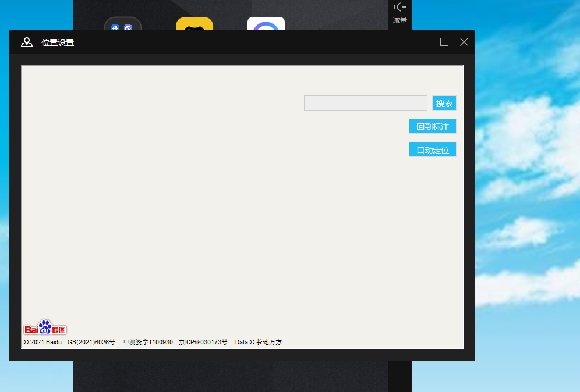Click the © 2021 Baidu copyright text
Screen dimensions: 580x392
[x=42, y=342]
